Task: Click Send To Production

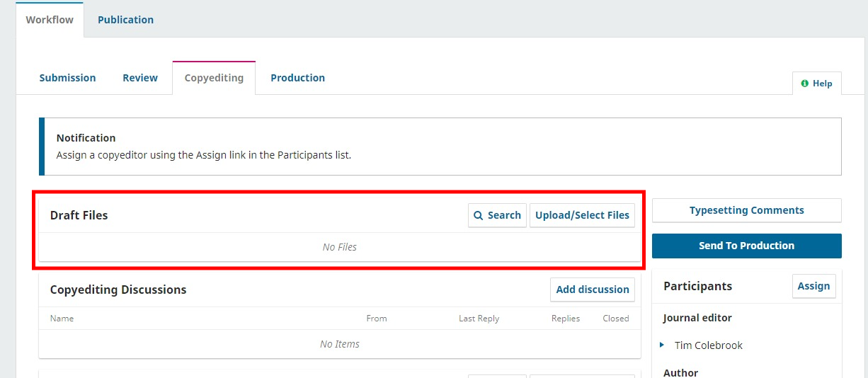Action: coord(746,246)
